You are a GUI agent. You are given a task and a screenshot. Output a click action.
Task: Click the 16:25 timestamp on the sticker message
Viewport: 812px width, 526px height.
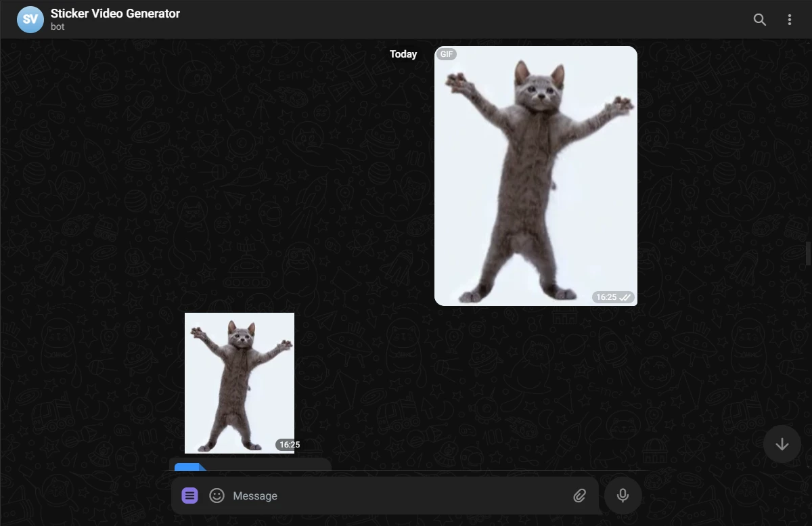click(290, 445)
